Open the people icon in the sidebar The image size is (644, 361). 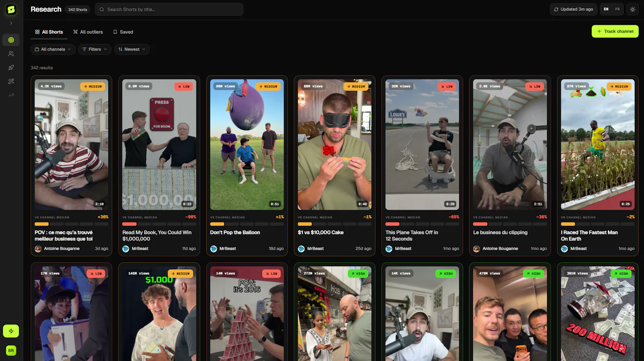pyautogui.click(x=11, y=53)
